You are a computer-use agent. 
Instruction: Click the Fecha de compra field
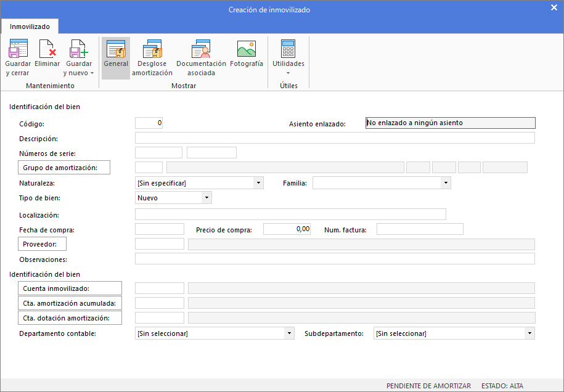(x=160, y=229)
